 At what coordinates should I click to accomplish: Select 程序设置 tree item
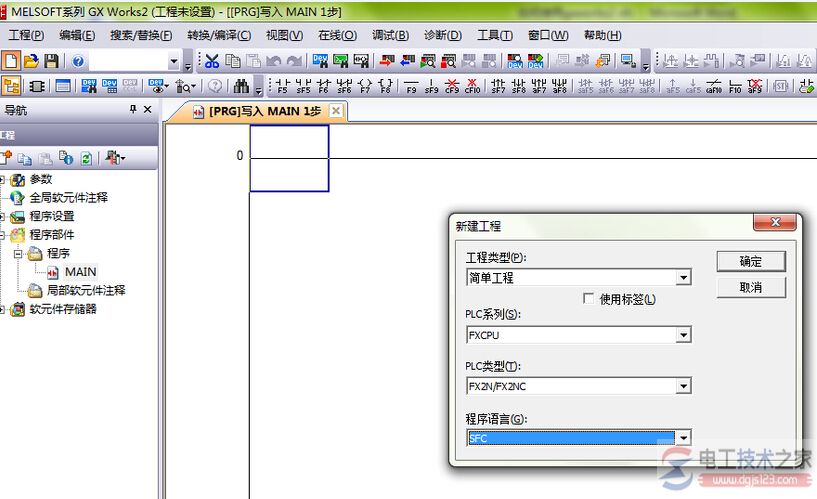point(52,216)
